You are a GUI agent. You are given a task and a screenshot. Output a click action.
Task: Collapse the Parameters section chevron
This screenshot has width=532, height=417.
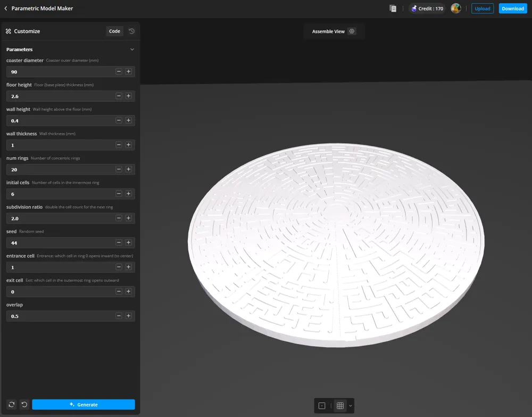tap(132, 50)
